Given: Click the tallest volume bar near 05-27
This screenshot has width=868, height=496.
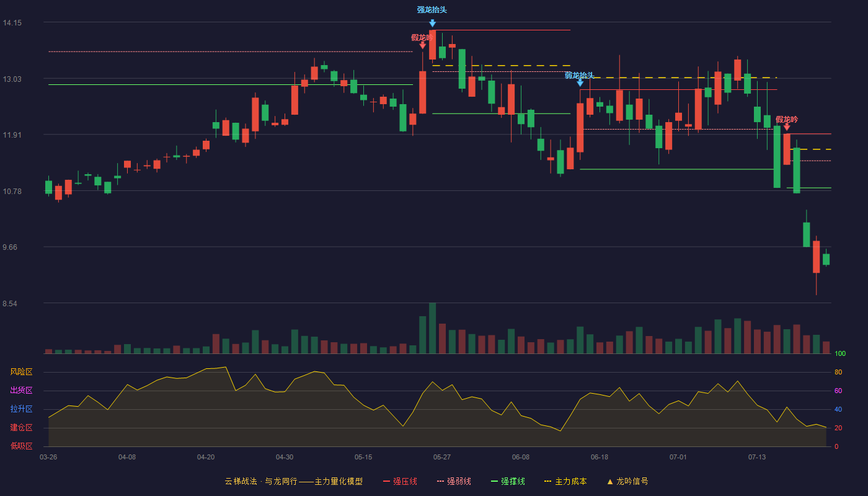Looking at the screenshot, I should click(432, 328).
